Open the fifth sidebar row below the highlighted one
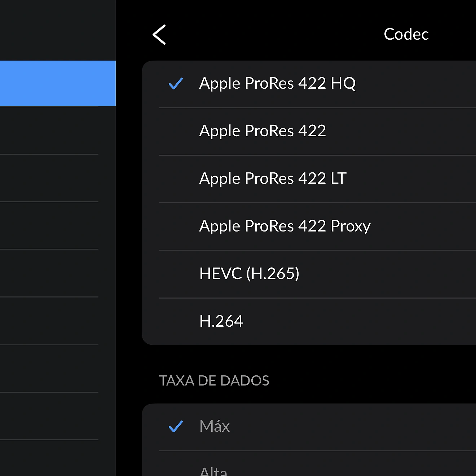Image resolution: width=476 pixels, height=476 pixels. [49, 321]
